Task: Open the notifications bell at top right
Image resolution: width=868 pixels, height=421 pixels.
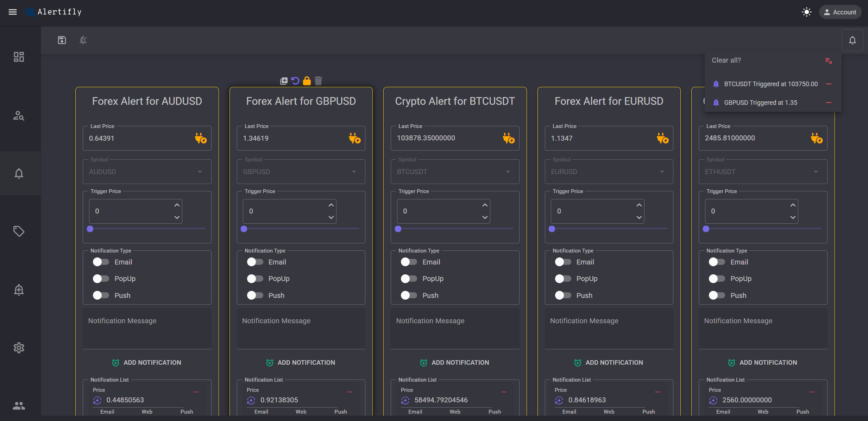Action: point(852,40)
